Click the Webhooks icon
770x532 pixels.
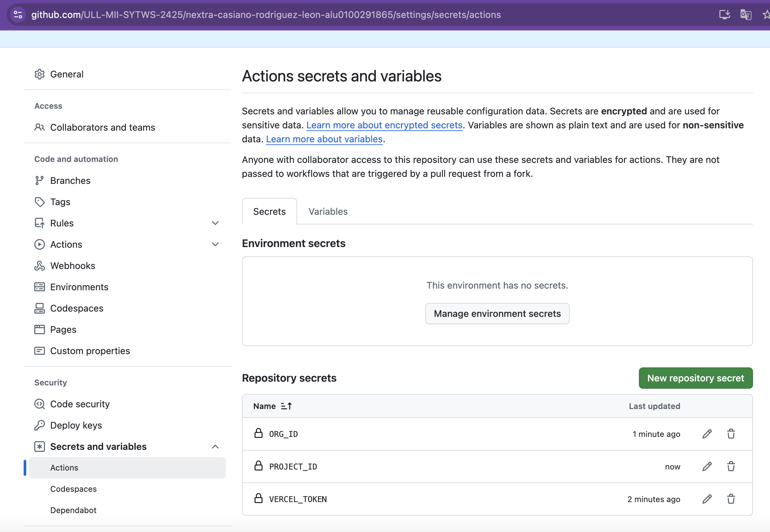click(x=39, y=266)
